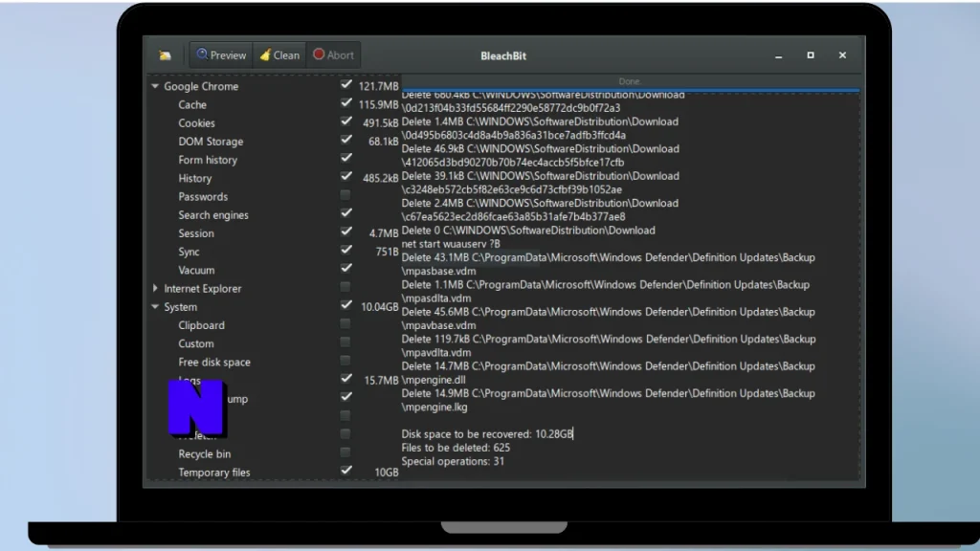Select the Search engines item
Image resolution: width=980 pixels, height=551 pixels.
coord(213,215)
